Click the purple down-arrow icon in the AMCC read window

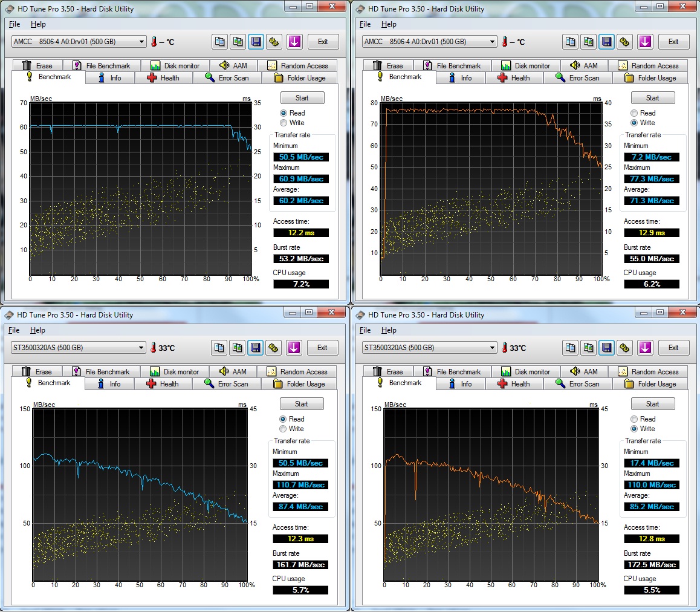(294, 42)
